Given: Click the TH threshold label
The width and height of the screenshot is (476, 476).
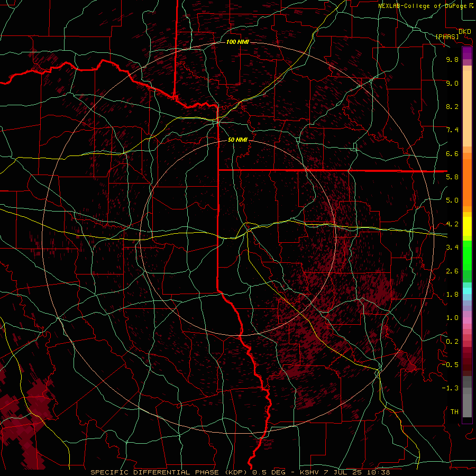Looking at the screenshot, I should tap(454, 412).
